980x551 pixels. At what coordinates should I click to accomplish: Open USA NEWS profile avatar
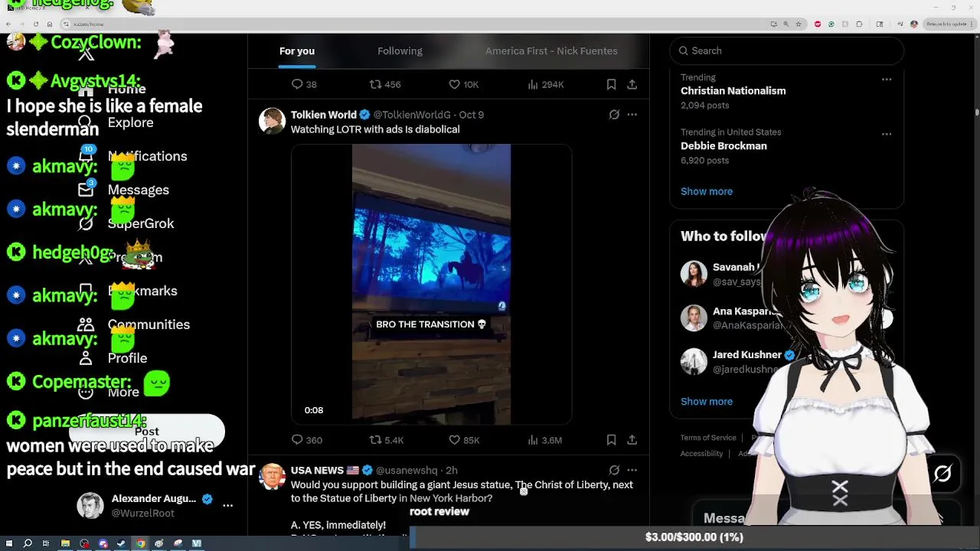272,477
